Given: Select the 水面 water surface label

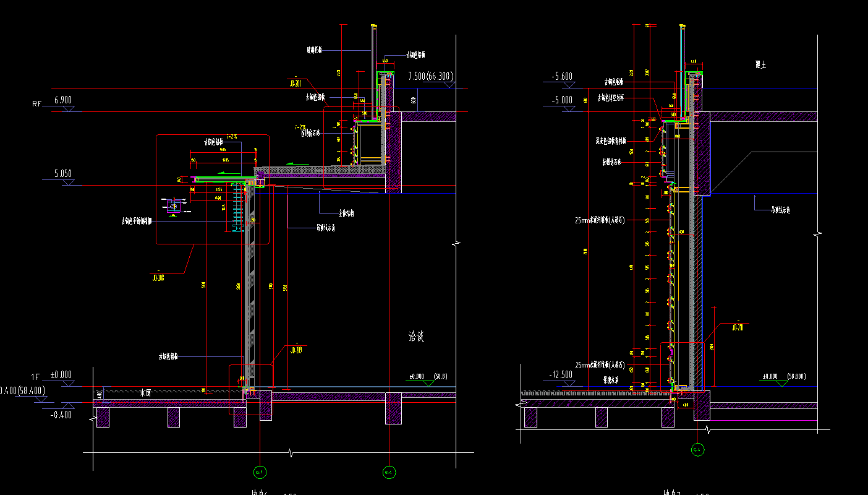Looking at the screenshot, I should [145, 393].
